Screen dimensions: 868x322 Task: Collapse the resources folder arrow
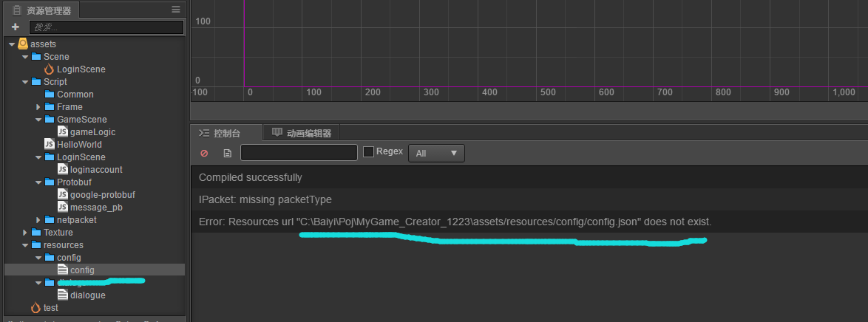tap(25, 245)
